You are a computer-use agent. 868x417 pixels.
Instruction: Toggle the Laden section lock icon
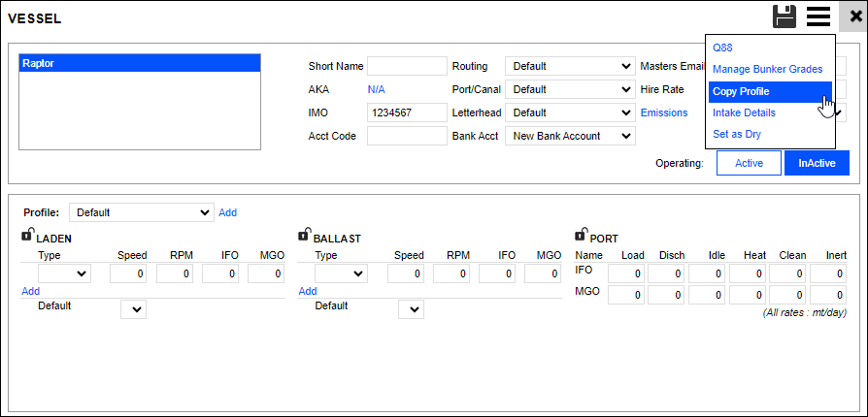coord(27,236)
